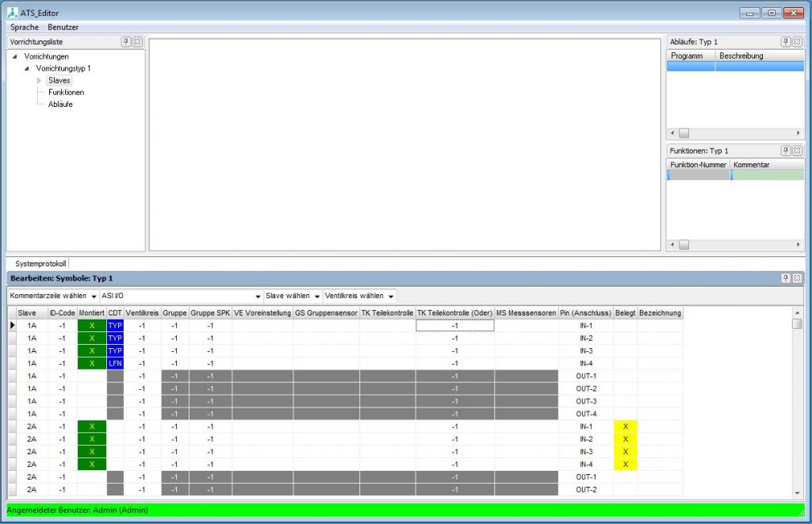812x524 pixels.
Task: Expand the Slaves tree node
Action: click(39, 81)
